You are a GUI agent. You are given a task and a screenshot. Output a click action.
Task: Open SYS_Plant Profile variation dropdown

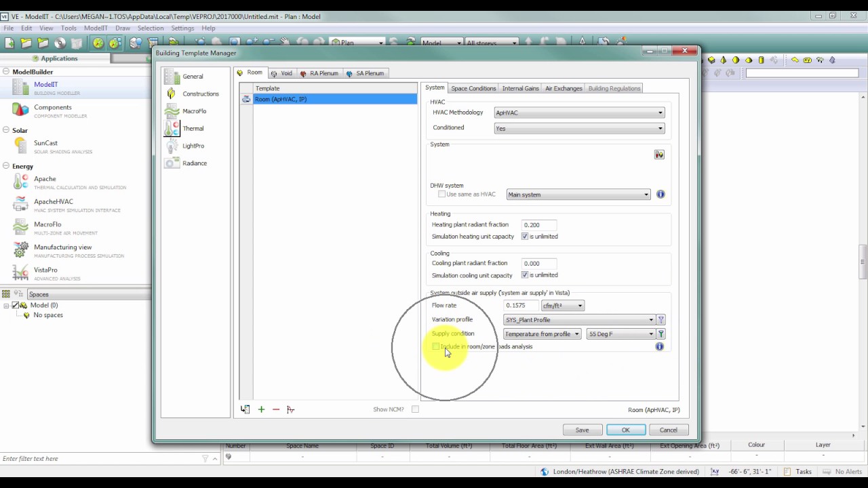click(579, 320)
